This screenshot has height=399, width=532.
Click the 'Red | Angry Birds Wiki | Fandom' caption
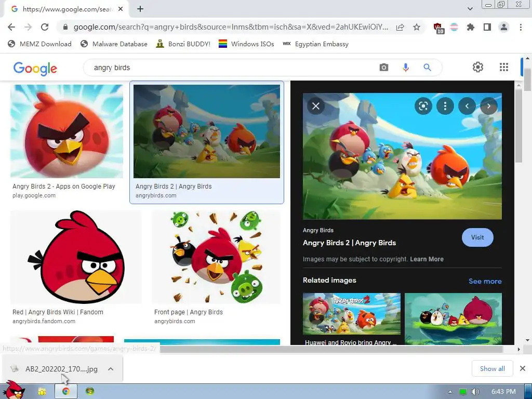click(x=58, y=312)
